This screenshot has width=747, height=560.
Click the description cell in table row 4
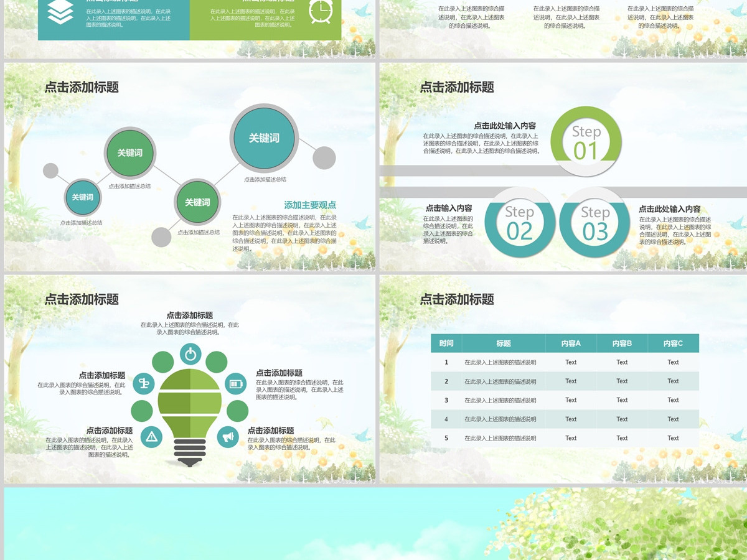pyautogui.click(x=504, y=419)
